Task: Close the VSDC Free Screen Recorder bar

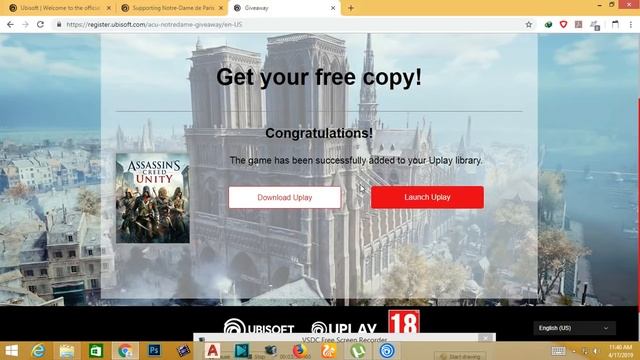Action: point(486,338)
